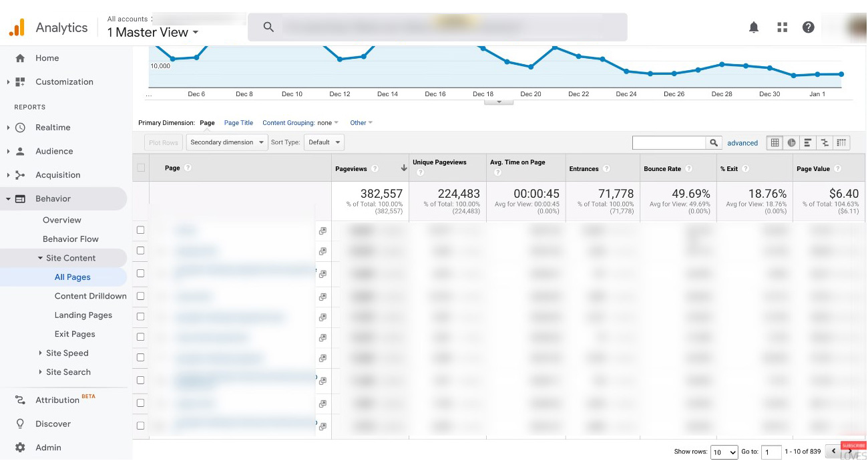Check the fourth table row checkbox
This screenshot has height=471, width=868.
click(140, 296)
